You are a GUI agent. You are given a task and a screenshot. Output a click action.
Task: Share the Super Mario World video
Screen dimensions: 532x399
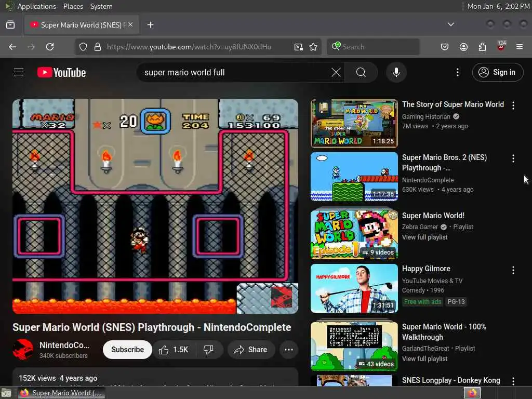(251, 350)
